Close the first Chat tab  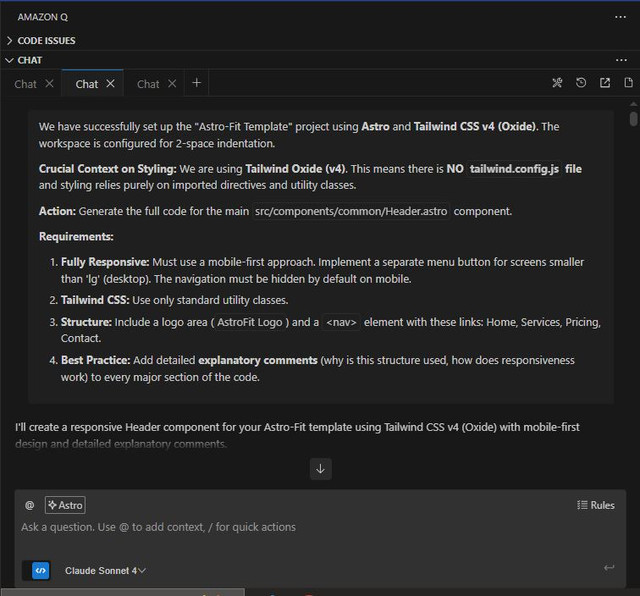49,84
